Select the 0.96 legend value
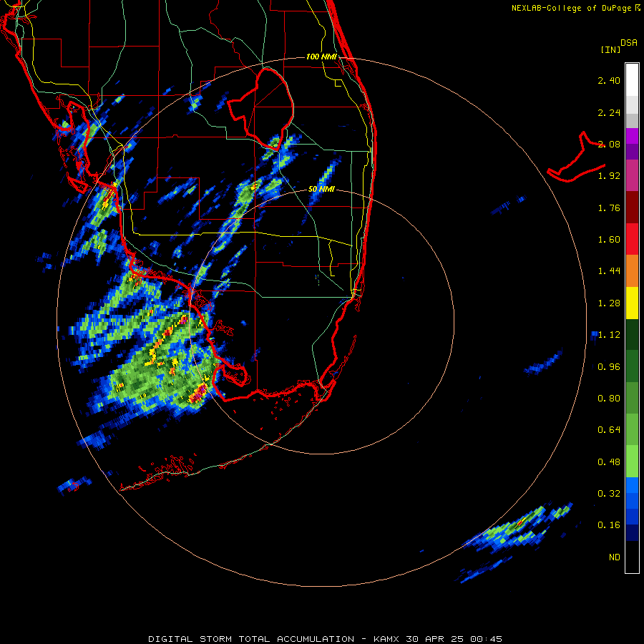 coord(609,367)
